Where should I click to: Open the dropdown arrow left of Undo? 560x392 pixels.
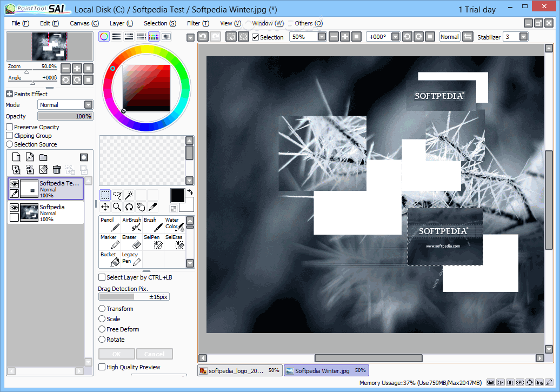click(190, 37)
